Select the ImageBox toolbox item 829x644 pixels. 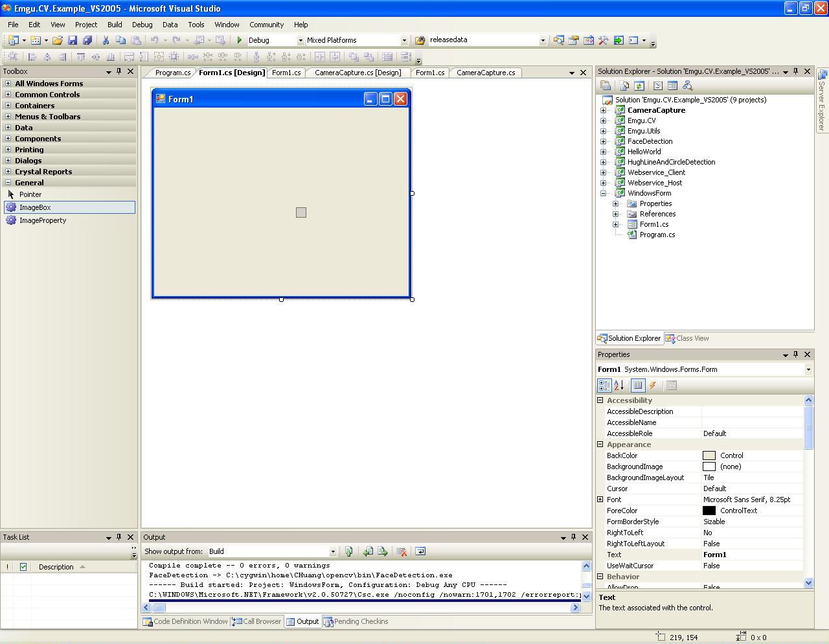pos(69,207)
